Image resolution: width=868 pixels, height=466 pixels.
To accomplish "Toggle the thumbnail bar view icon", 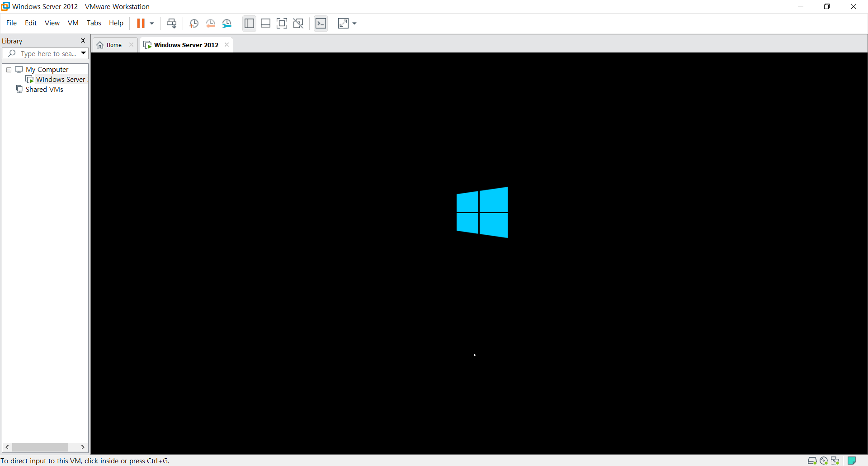I will click(266, 24).
